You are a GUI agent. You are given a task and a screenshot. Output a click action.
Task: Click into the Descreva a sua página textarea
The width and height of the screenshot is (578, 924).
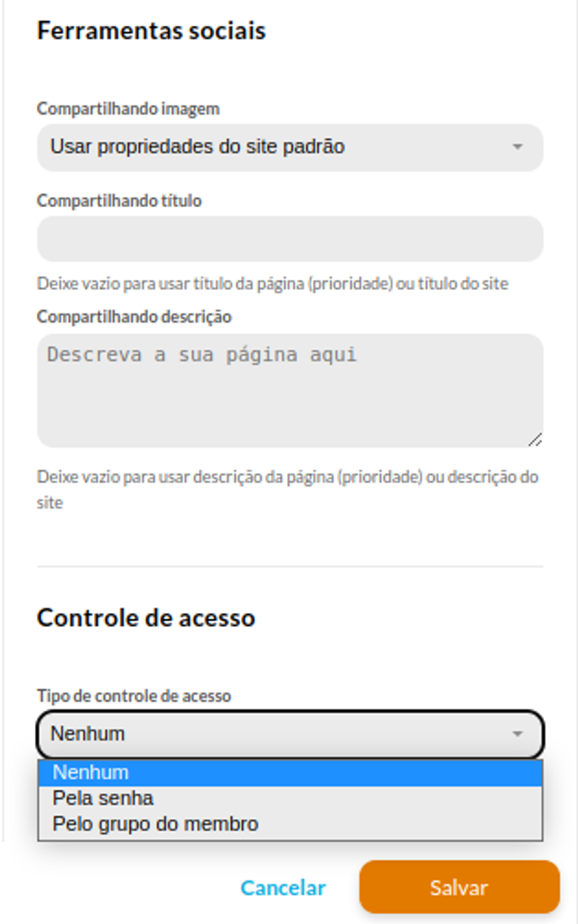click(x=290, y=391)
